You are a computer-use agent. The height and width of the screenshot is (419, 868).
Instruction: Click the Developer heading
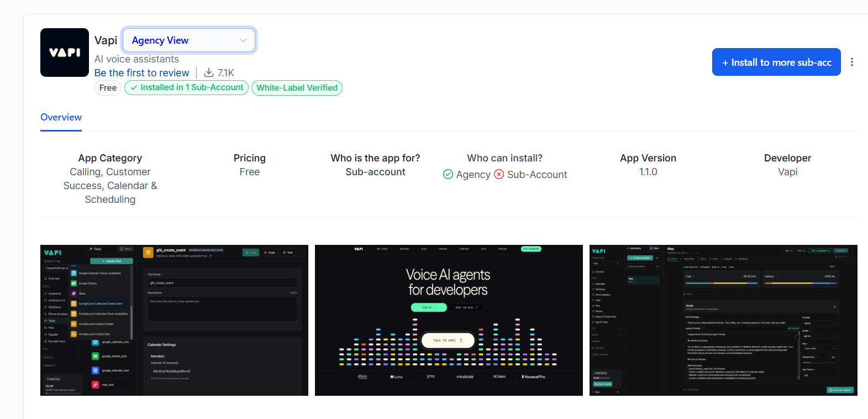click(x=788, y=158)
